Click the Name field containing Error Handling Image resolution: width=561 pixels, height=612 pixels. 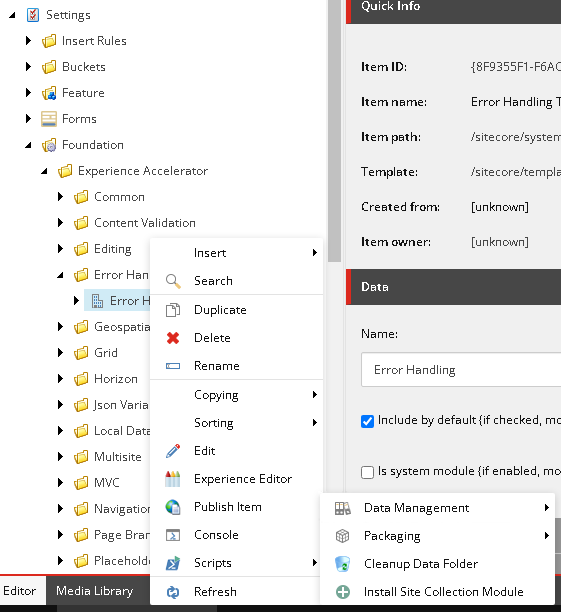click(461, 370)
